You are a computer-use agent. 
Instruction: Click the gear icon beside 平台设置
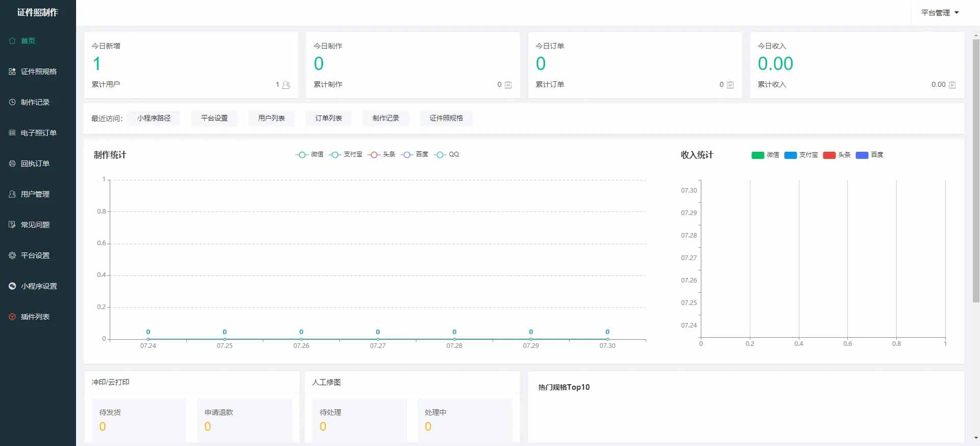pyautogui.click(x=12, y=255)
